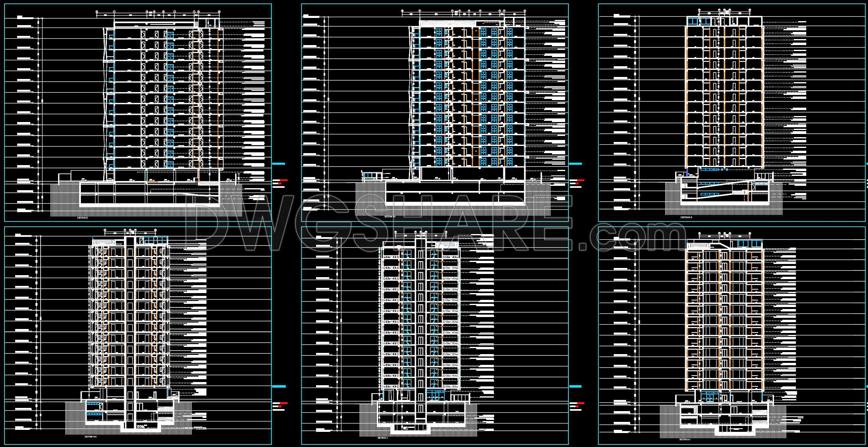Click red marker right of Section D-D sheet

coord(581,181)
